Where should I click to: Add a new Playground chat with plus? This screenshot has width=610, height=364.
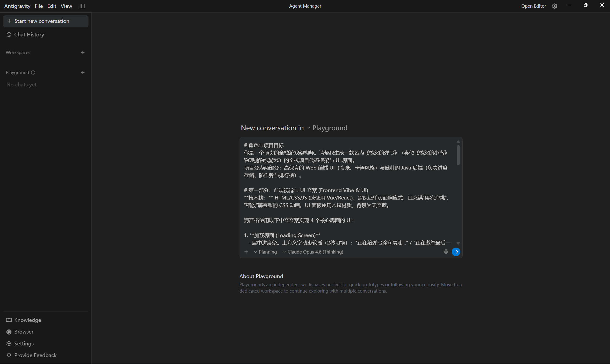click(x=82, y=73)
